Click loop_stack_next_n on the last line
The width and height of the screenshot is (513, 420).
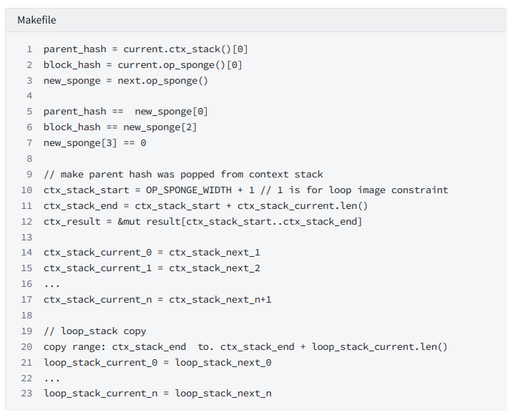click(x=223, y=394)
